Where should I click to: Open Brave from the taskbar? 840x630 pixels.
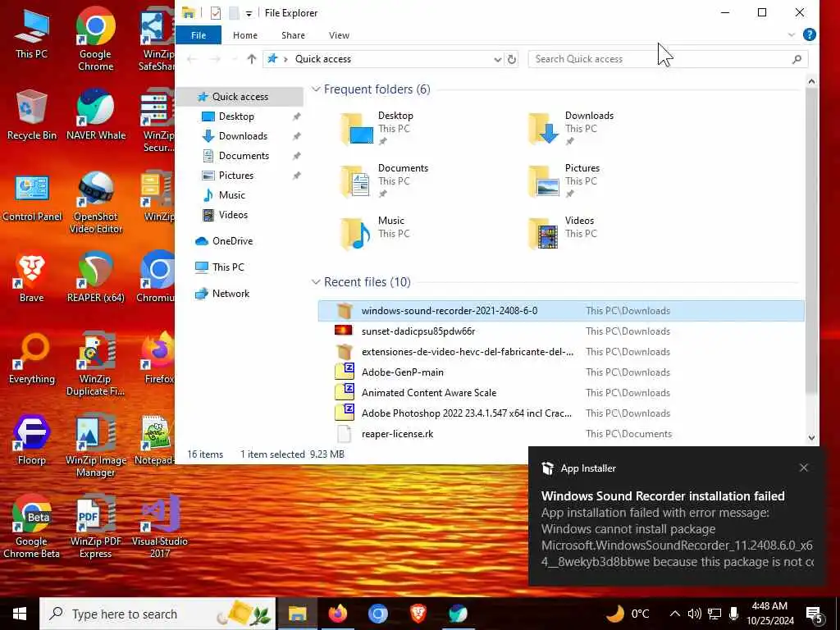coord(418,614)
